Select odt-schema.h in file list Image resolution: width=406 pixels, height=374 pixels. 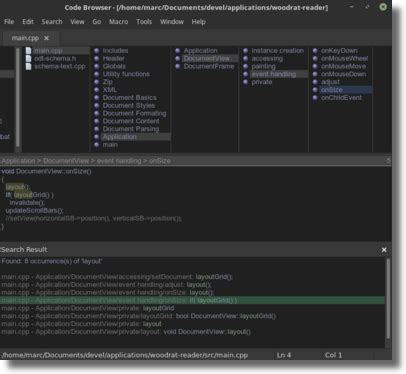click(x=55, y=58)
